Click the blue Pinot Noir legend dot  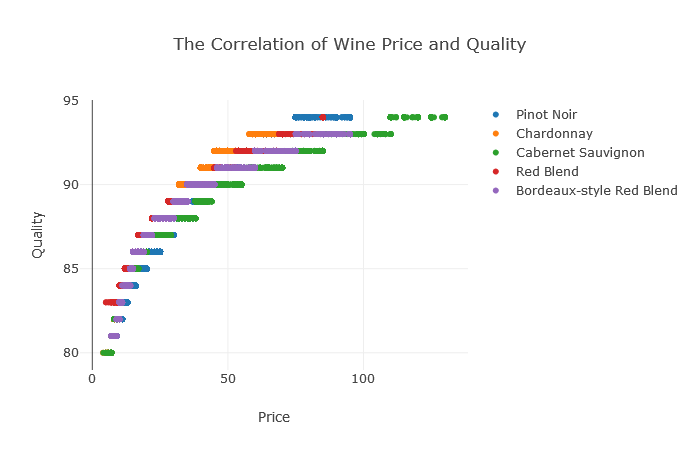496,115
